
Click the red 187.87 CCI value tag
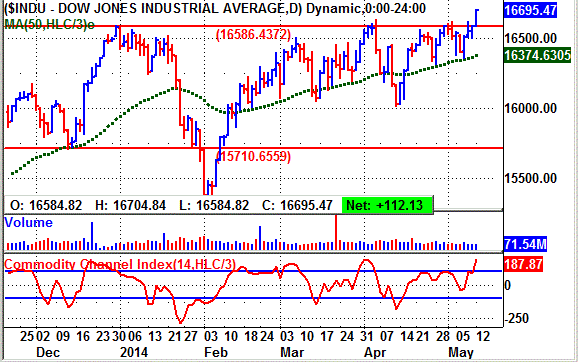click(523, 264)
